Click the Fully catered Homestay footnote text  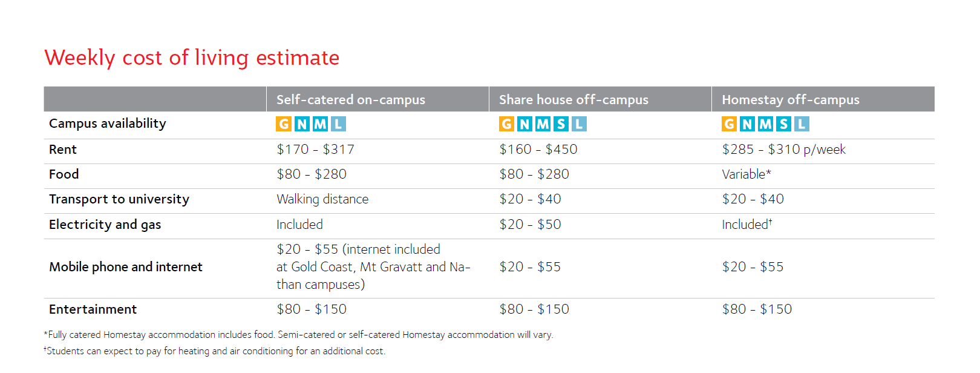(x=299, y=335)
